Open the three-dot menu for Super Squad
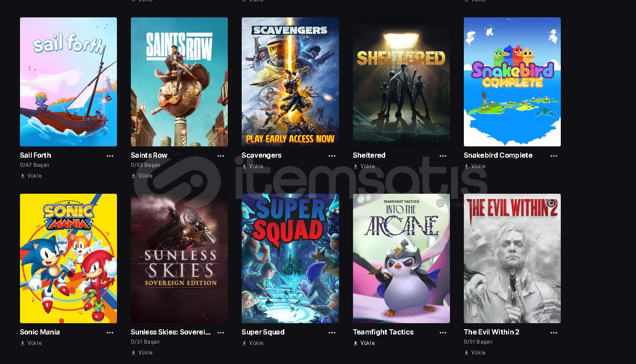 [x=332, y=333]
